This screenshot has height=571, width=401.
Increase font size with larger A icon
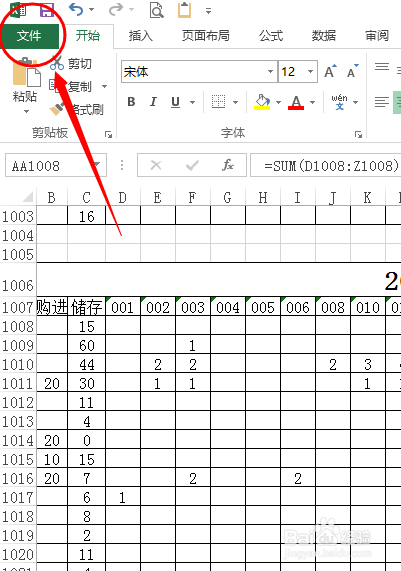tap(330, 71)
